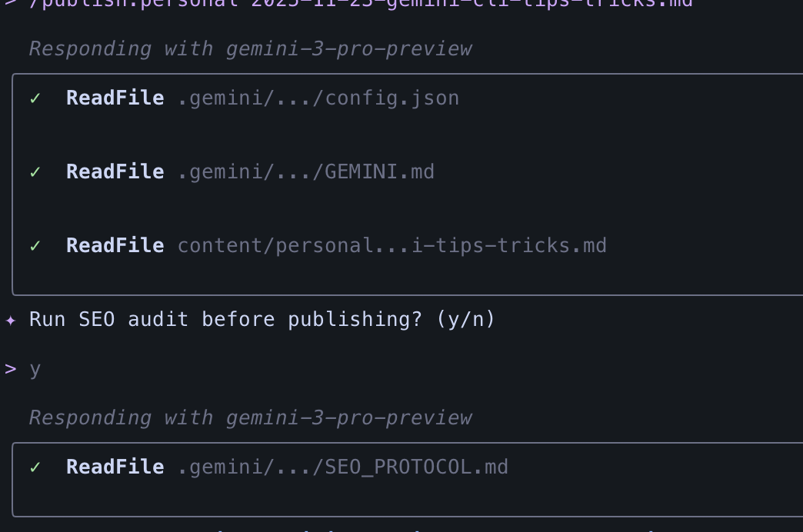Click the ReadFile label for SEO_PROTOCOL.md
The width and height of the screenshot is (803, 532).
tap(115, 467)
